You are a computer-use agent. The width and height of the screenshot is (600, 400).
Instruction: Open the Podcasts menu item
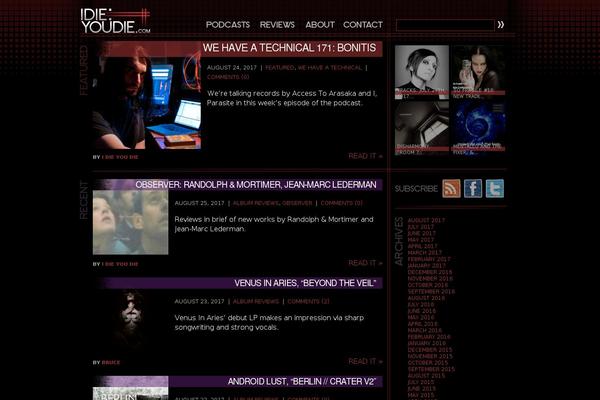(228, 25)
